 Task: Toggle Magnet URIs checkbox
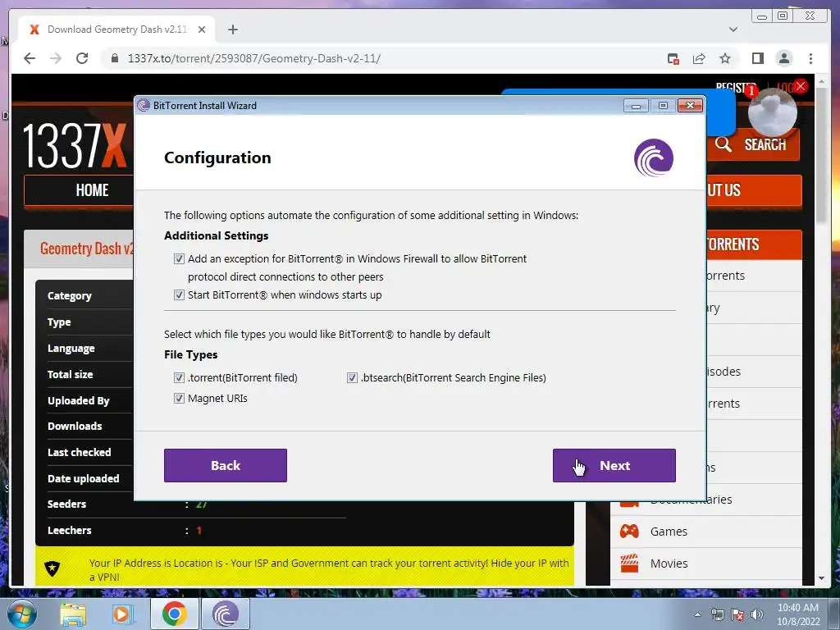[179, 398]
